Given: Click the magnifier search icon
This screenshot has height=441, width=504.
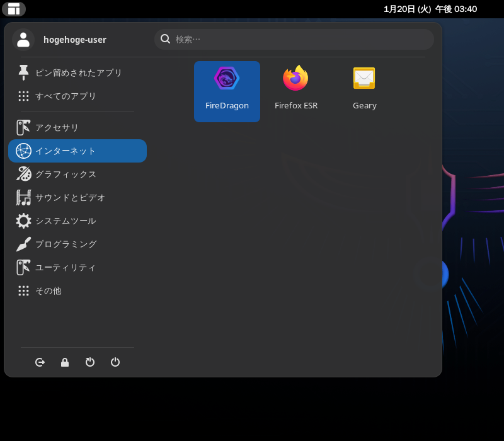Looking at the screenshot, I should pyautogui.click(x=165, y=39).
